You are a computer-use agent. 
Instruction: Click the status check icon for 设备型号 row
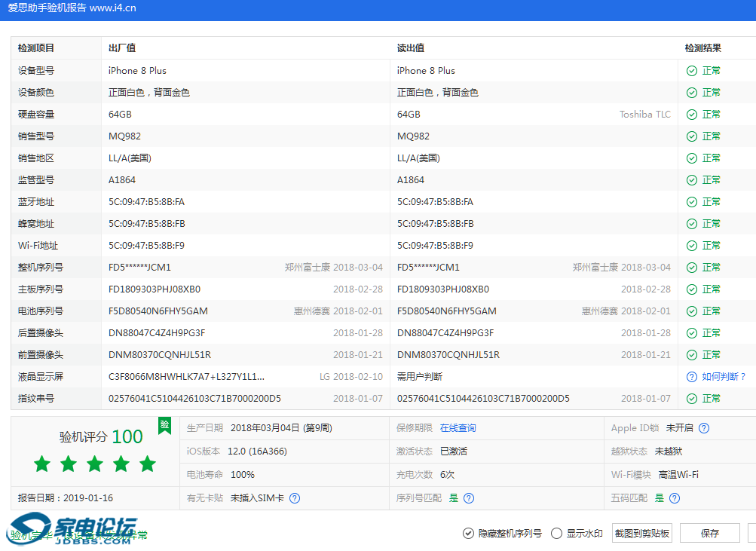coord(692,71)
